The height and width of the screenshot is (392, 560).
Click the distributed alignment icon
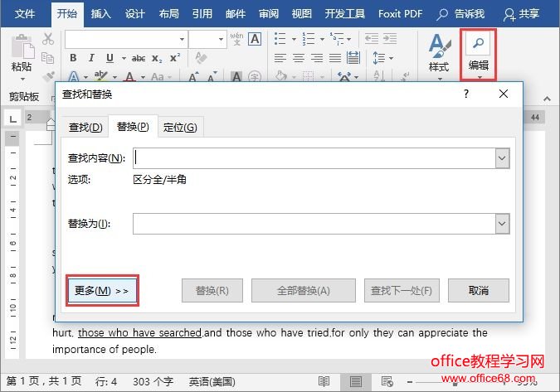(353, 57)
